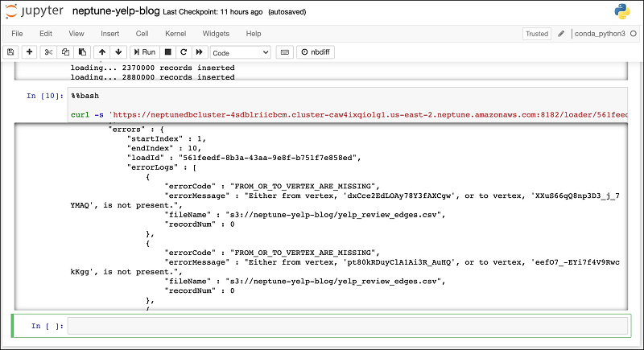Click the "endIndex" : 10 line
Image resolution: width=644 pixels, height=350 pixels.
pyautogui.click(x=164, y=148)
